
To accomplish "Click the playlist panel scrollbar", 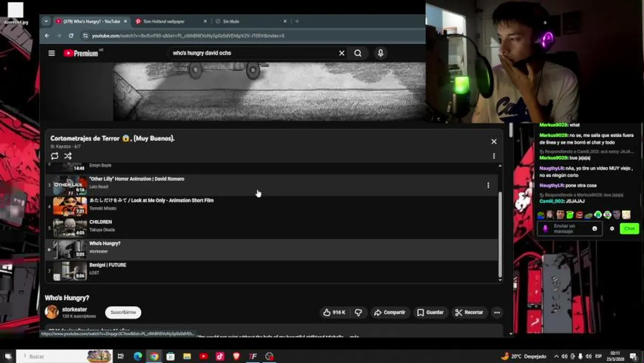I will [x=500, y=234].
